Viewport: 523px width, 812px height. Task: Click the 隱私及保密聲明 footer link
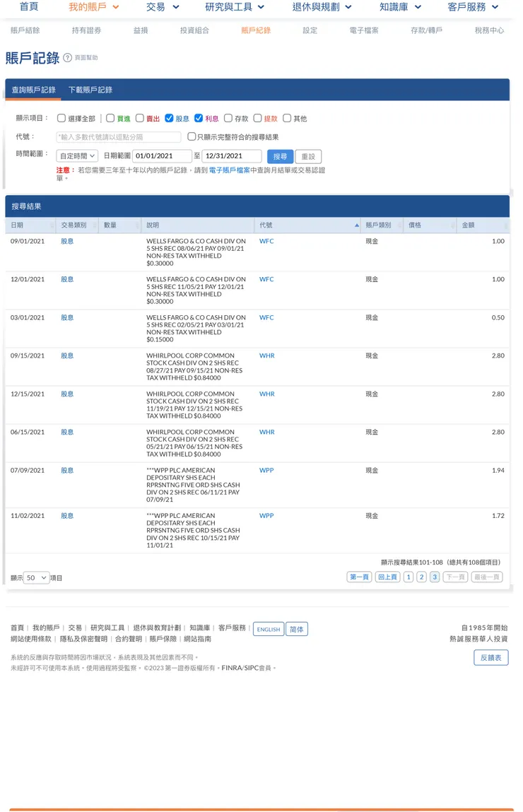[x=84, y=639]
